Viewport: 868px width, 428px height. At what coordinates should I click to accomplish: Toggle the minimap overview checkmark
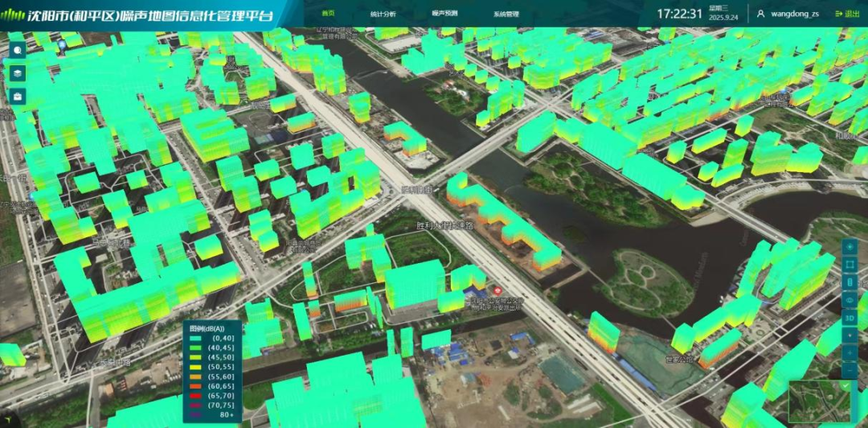845,385
